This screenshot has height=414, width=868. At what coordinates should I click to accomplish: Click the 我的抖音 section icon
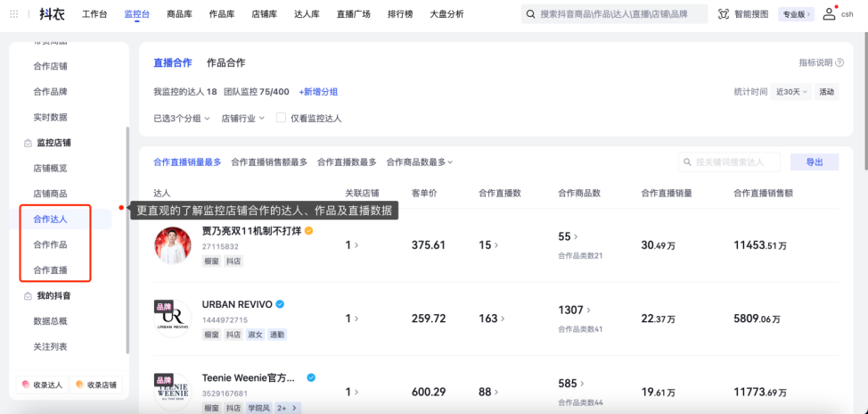(x=28, y=296)
